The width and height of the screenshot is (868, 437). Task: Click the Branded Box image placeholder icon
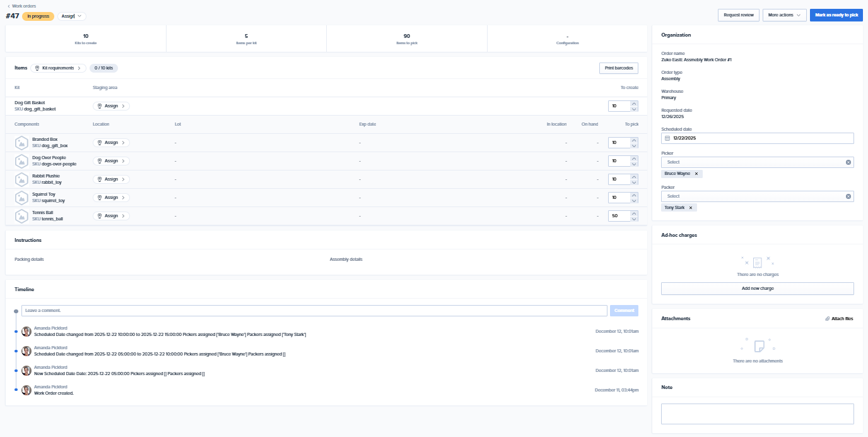point(21,143)
